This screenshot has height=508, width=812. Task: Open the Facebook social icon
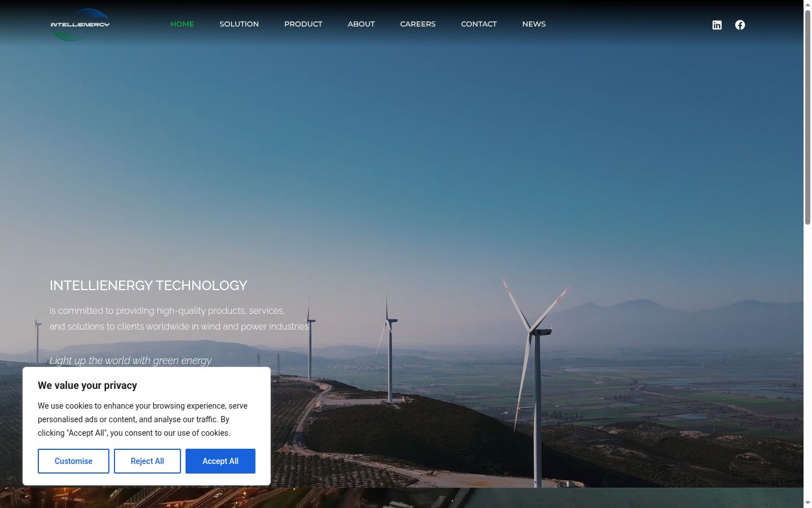coord(740,25)
